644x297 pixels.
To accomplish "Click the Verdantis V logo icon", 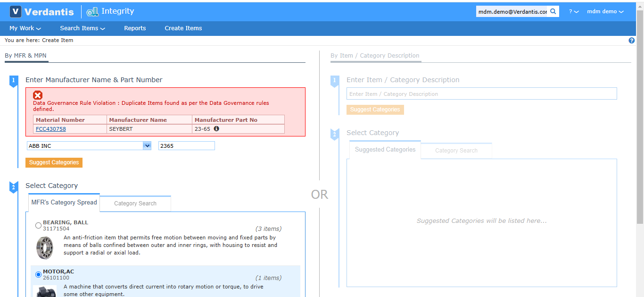I will click(x=16, y=11).
